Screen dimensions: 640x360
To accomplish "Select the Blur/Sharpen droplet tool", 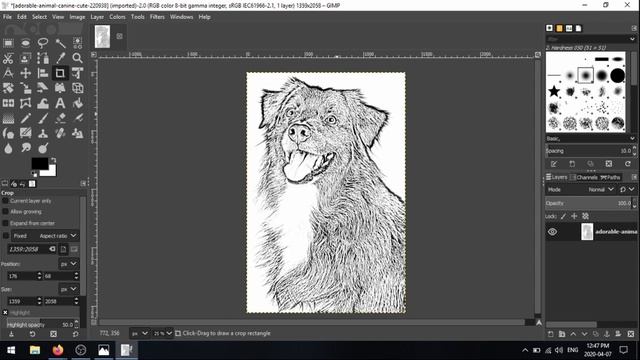I will (8, 148).
